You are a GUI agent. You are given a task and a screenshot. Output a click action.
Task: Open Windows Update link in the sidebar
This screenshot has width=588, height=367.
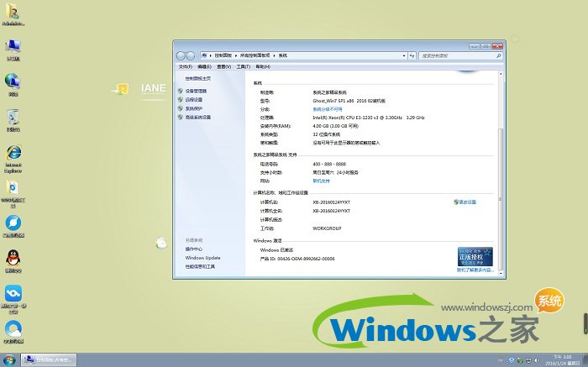coord(203,258)
